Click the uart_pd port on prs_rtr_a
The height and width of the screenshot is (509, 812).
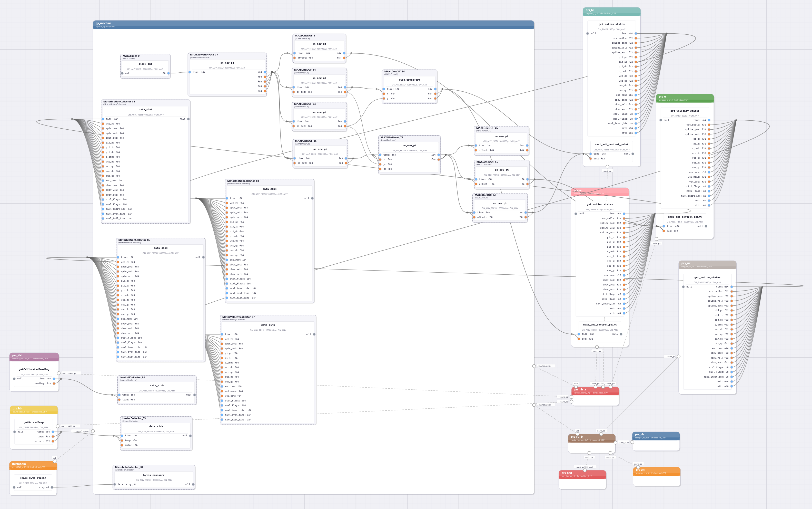click(571, 397)
